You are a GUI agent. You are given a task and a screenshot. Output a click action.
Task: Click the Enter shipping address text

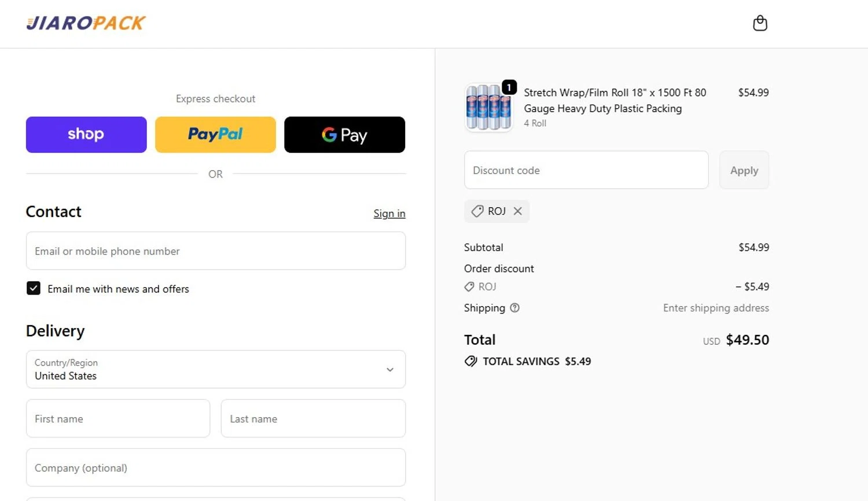[716, 308]
